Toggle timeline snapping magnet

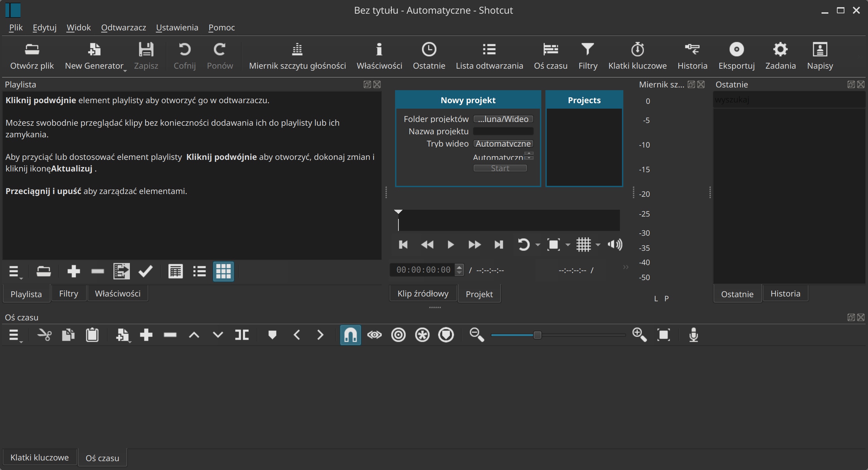point(350,335)
